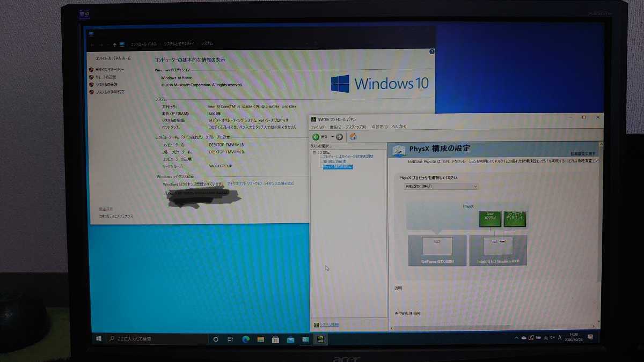Click the System window back arrow
The image size is (644, 362).
(92, 44)
